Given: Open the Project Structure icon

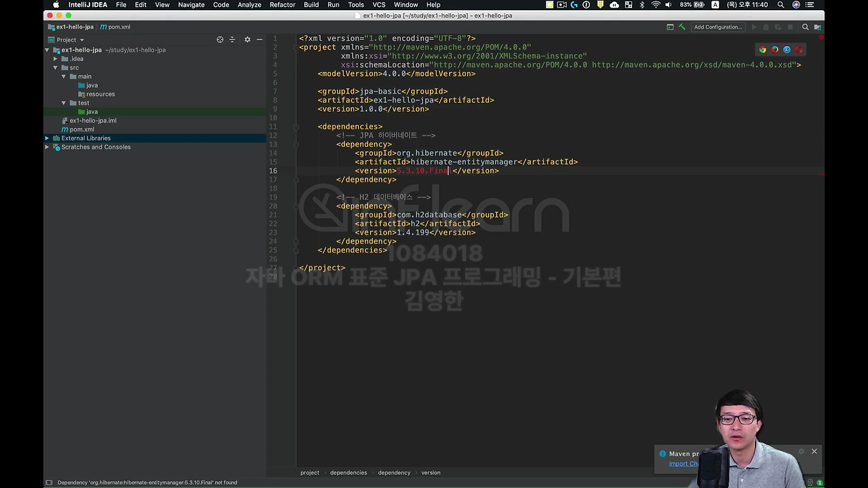Looking at the screenshot, I should [817, 27].
